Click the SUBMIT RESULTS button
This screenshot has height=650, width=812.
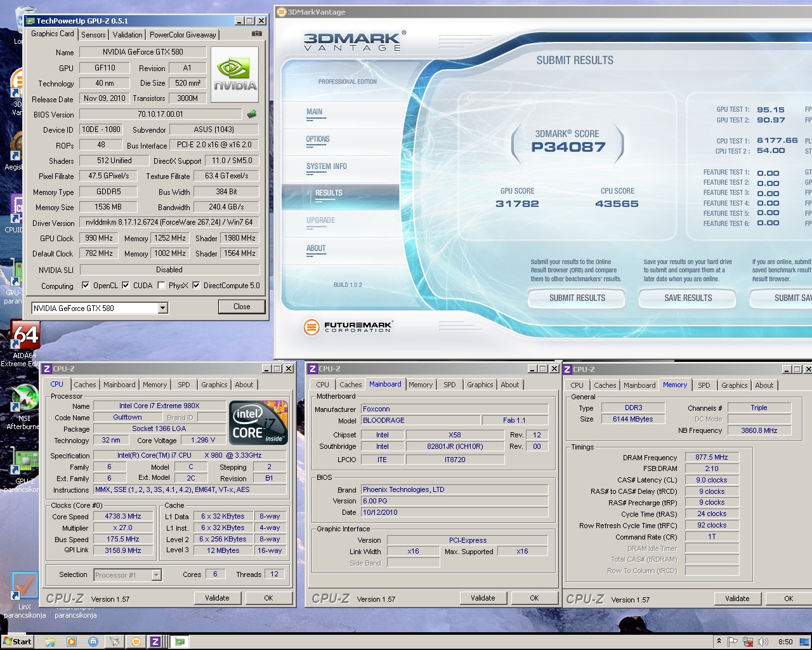click(577, 298)
